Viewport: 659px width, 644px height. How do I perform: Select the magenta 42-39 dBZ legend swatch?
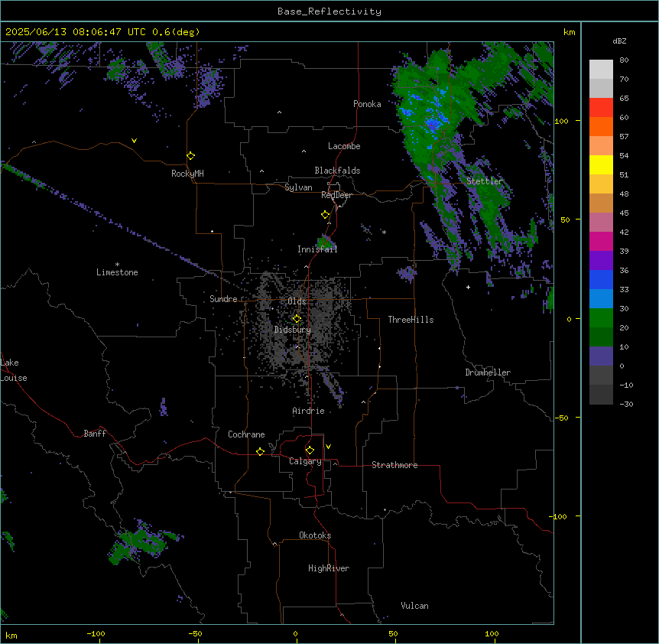pyautogui.click(x=601, y=241)
